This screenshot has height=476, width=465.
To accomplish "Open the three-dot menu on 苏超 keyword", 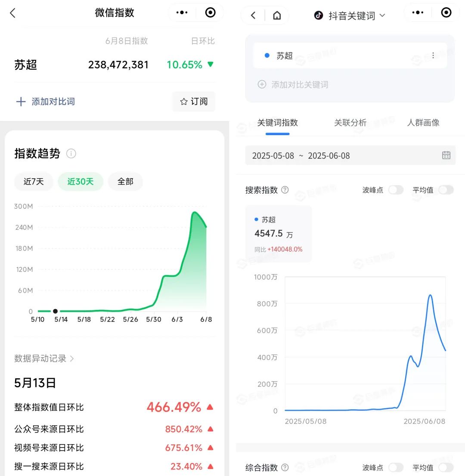I will coord(433,56).
